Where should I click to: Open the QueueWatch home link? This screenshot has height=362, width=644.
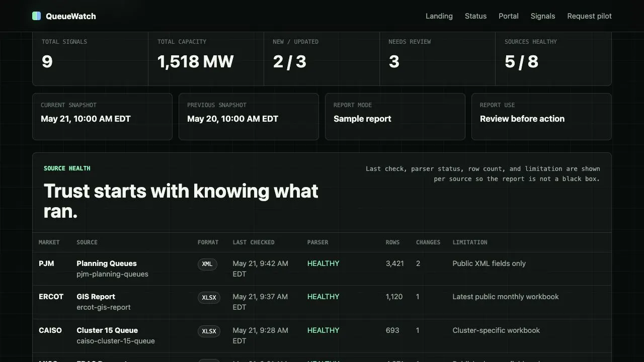click(64, 16)
